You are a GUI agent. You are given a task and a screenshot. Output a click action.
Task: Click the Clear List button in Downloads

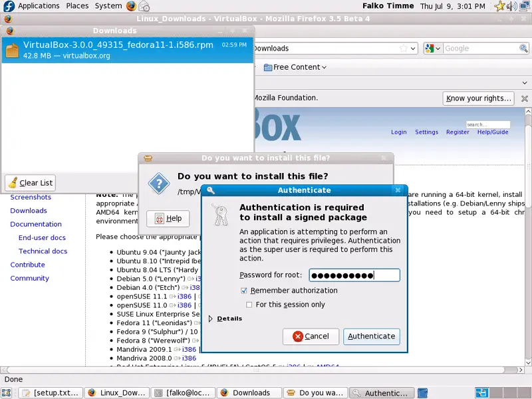(x=30, y=183)
